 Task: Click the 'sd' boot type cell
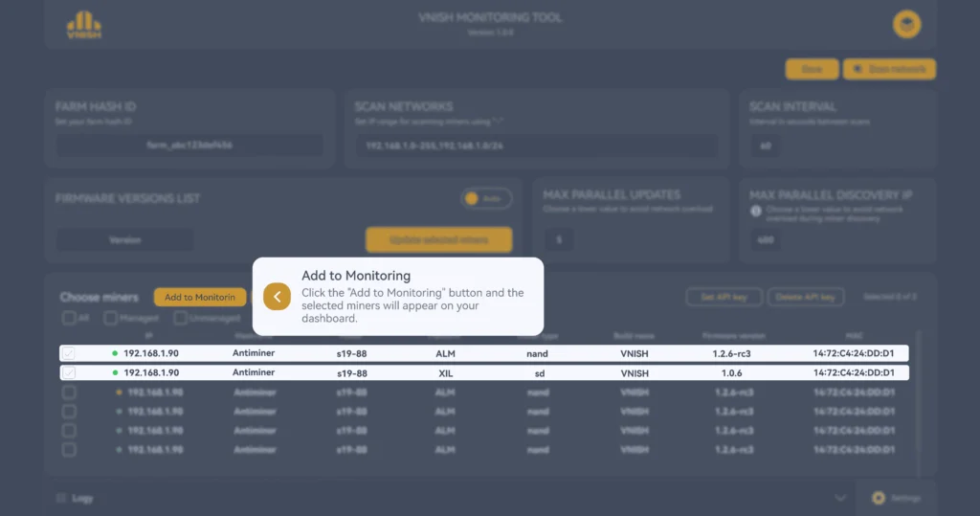pos(540,373)
